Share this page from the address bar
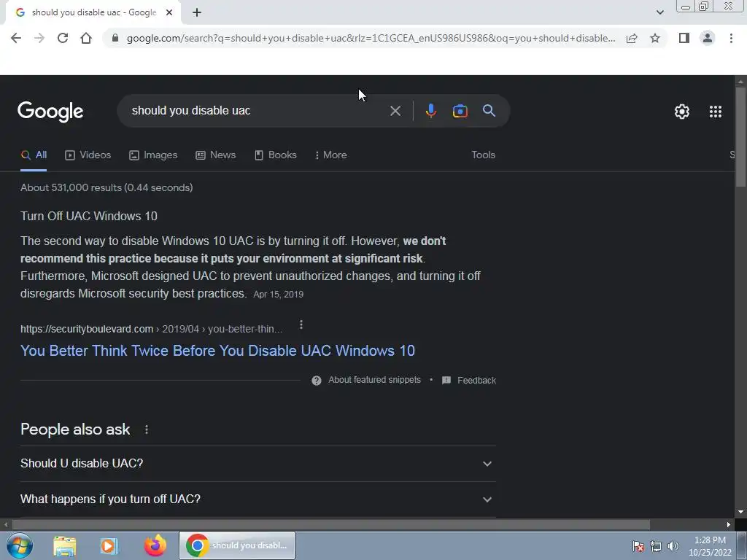747x560 pixels. click(x=632, y=38)
